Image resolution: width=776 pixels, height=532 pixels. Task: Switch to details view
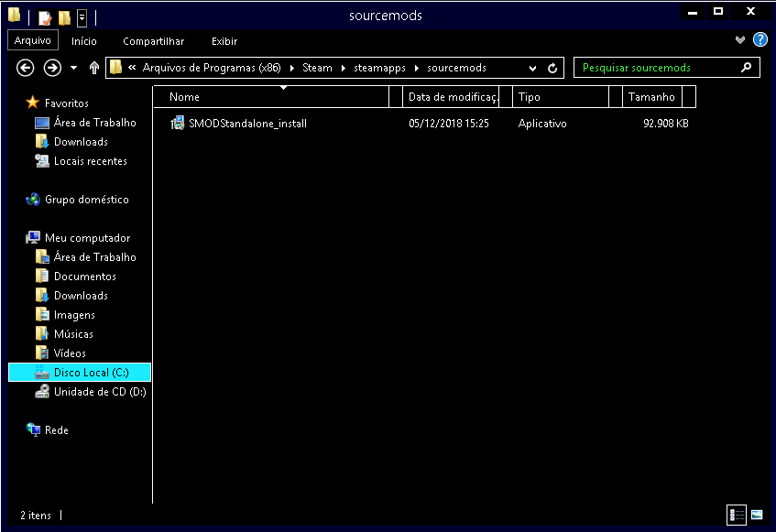[x=737, y=516]
